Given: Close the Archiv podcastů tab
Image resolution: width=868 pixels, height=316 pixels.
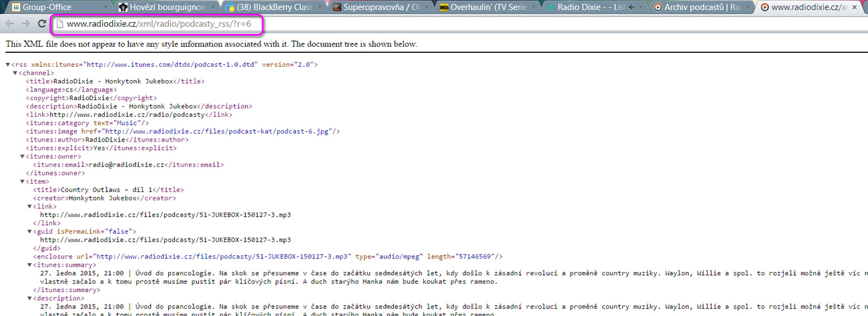Looking at the screenshot, I should (748, 7).
